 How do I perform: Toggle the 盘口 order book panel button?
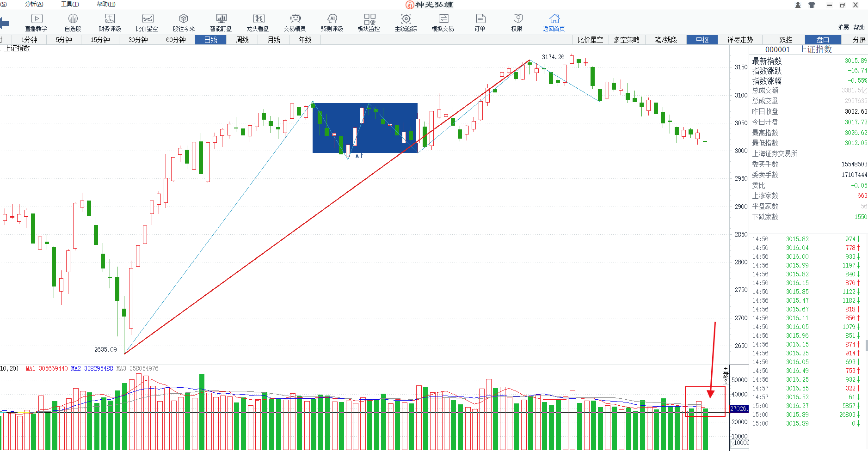coord(823,40)
